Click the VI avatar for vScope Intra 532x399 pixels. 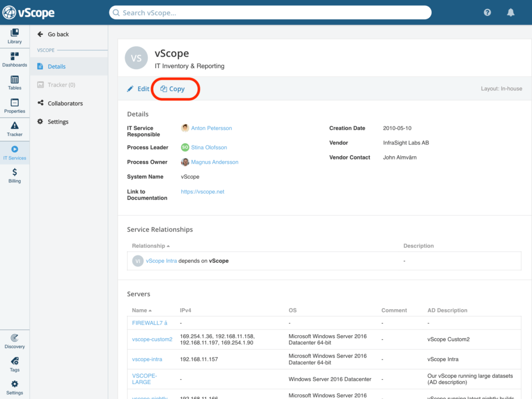coord(138,261)
